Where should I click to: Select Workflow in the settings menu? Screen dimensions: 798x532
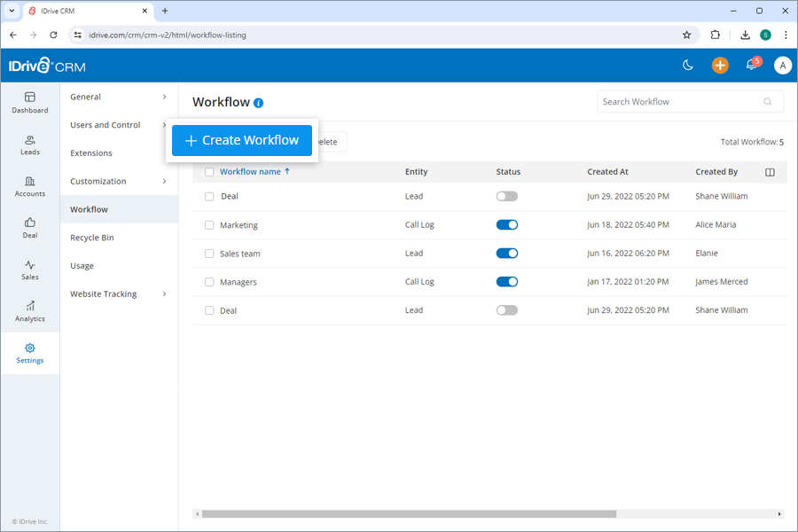(89, 208)
